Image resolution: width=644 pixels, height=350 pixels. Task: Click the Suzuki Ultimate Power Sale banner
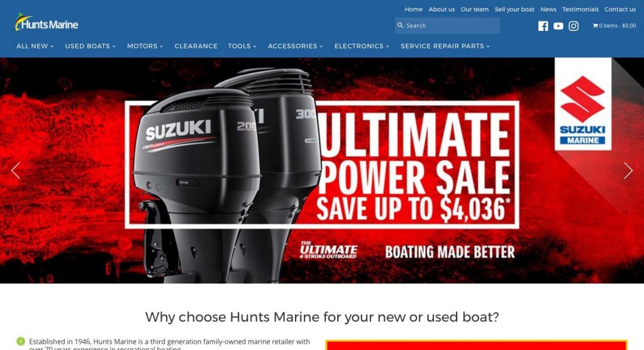point(322,170)
